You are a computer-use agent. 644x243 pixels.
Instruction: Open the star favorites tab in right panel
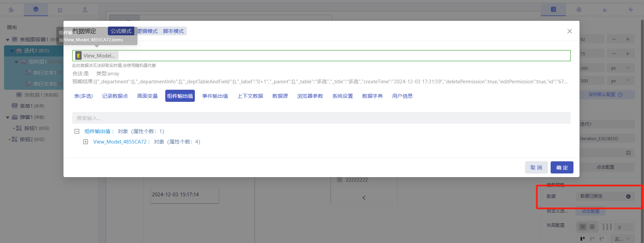tap(604, 10)
